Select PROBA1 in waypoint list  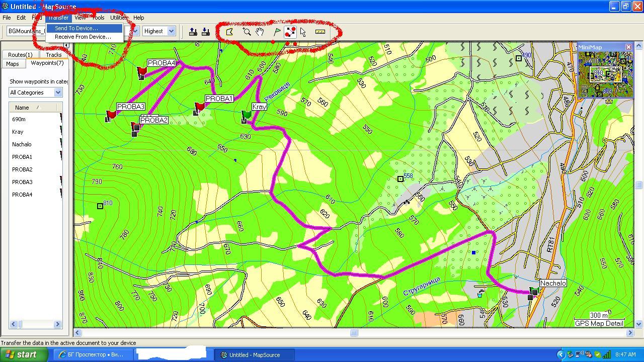click(x=23, y=157)
